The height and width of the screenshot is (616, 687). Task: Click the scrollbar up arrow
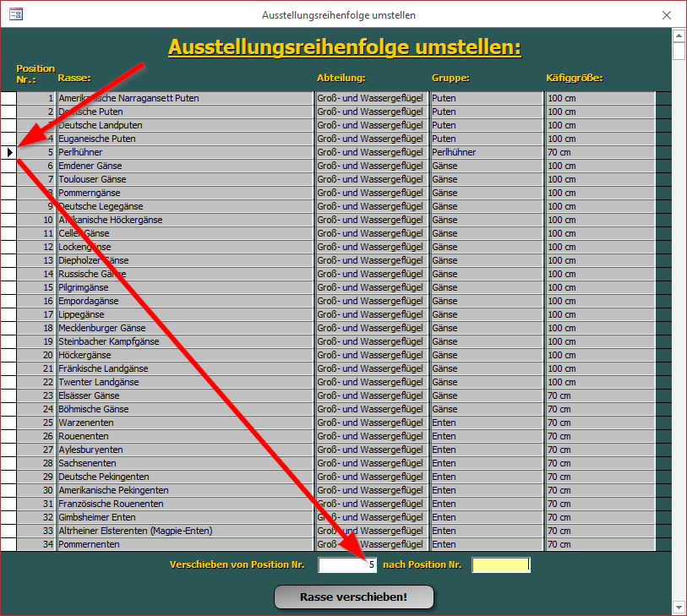[678, 35]
